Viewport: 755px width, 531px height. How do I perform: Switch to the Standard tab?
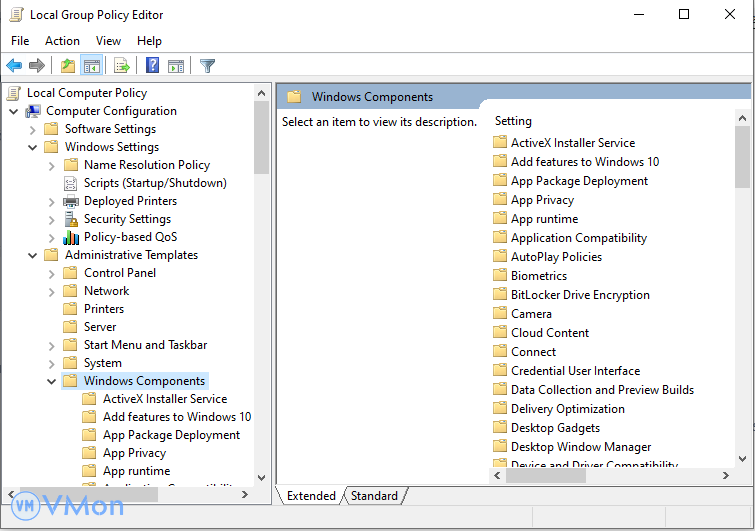point(374,496)
